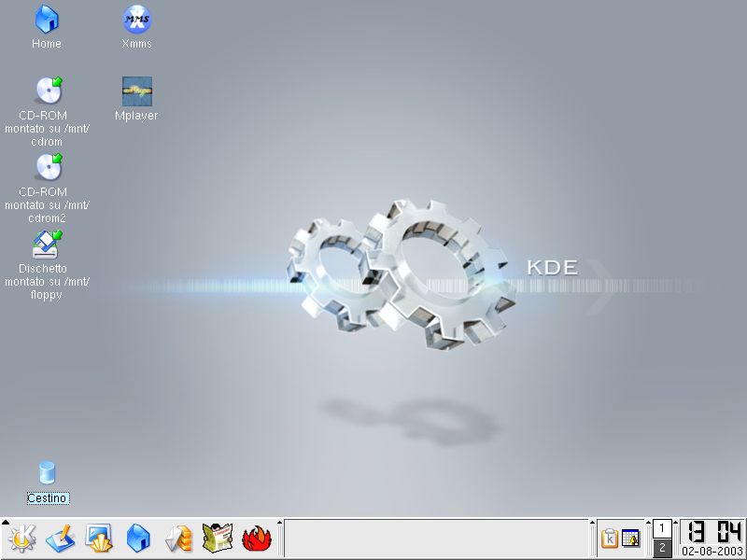Switch to virtual desktop 1
747x560 pixels.
click(662, 528)
